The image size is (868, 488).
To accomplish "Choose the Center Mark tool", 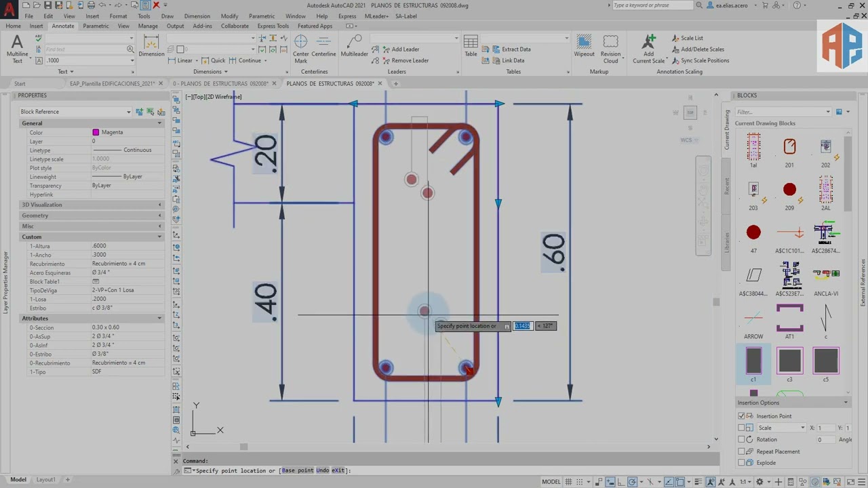I will [x=300, y=48].
